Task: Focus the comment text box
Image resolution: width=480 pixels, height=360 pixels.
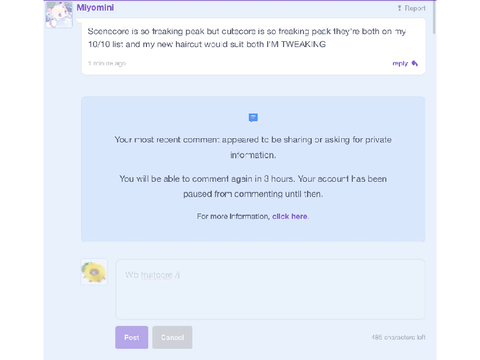Action: (270, 289)
